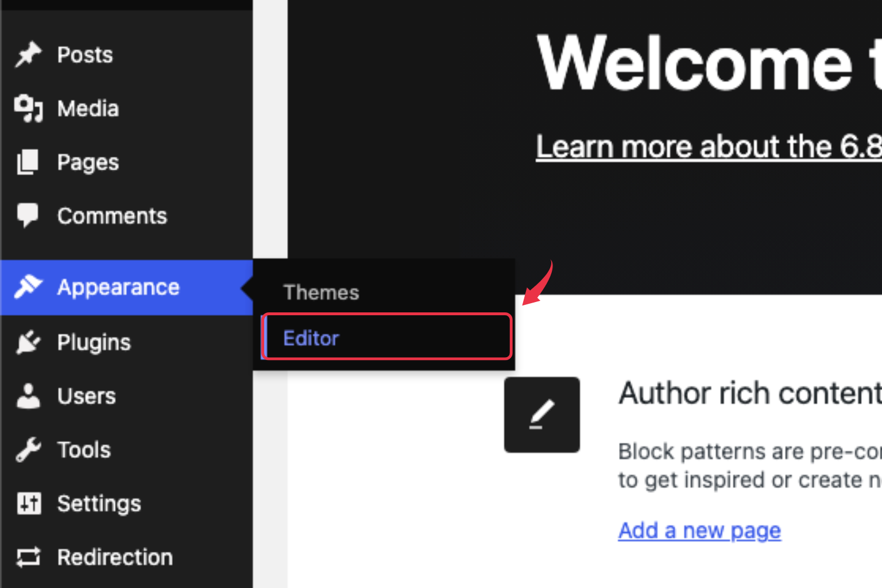Select the Plugins plug icon
This screenshot has height=588, width=882.
click(x=27, y=342)
